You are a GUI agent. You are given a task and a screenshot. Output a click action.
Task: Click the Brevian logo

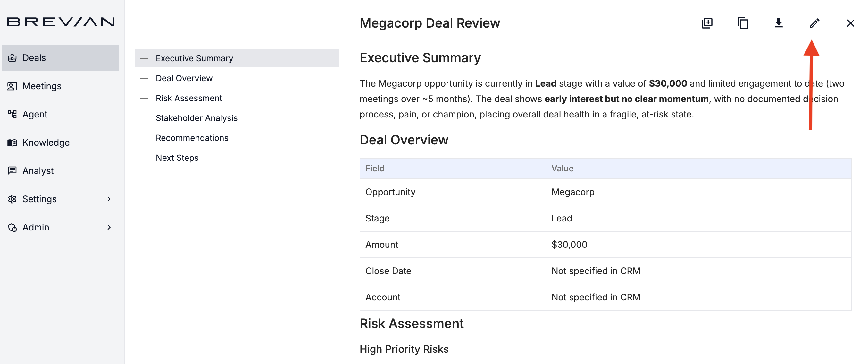(61, 22)
